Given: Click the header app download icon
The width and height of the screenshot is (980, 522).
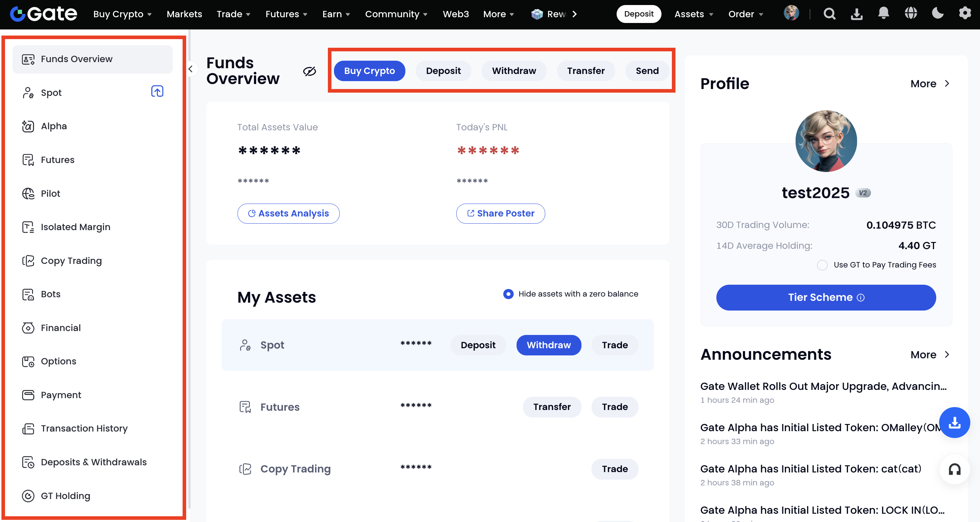Looking at the screenshot, I should 856,14.
